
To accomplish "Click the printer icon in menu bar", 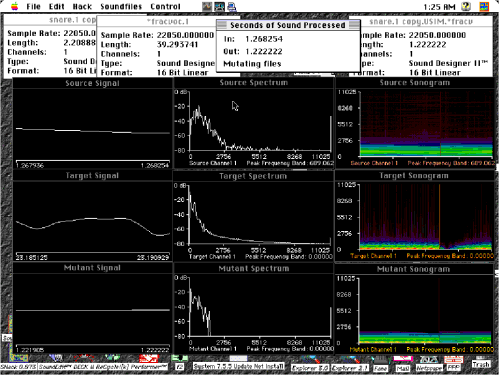I will point(232,6).
